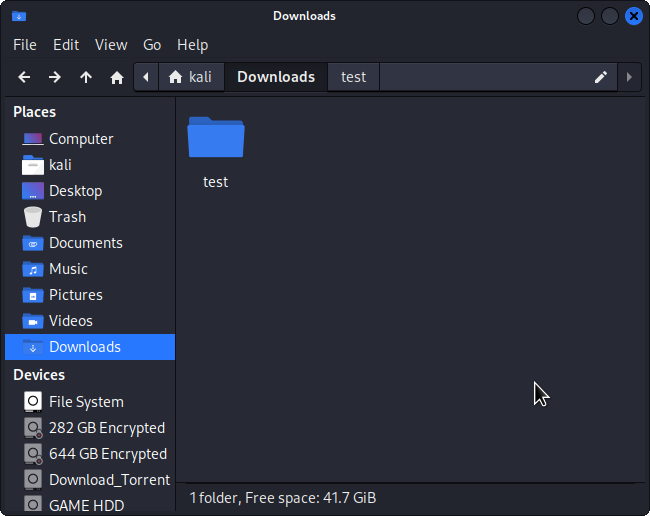This screenshot has height=516, width=650.
Task: Select kali path bar button
Action: pos(191,77)
